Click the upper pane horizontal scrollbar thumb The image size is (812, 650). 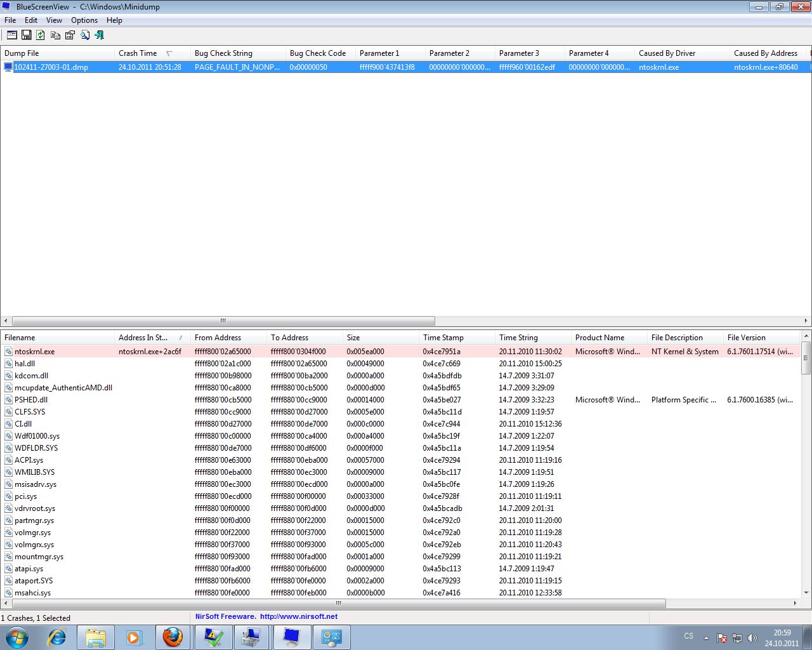[223, 321]
